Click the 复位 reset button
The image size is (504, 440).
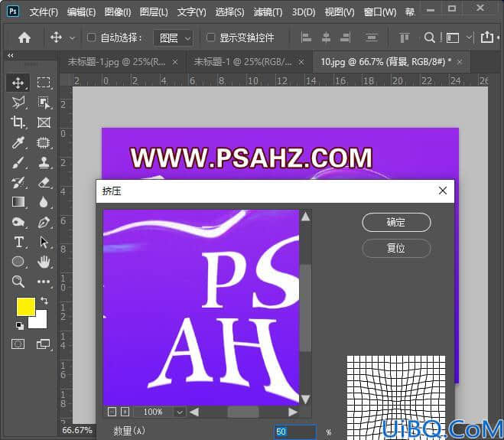coord(396,248)
